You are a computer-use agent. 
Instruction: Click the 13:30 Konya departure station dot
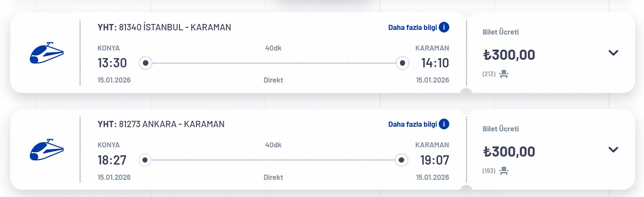click(145, 63)
